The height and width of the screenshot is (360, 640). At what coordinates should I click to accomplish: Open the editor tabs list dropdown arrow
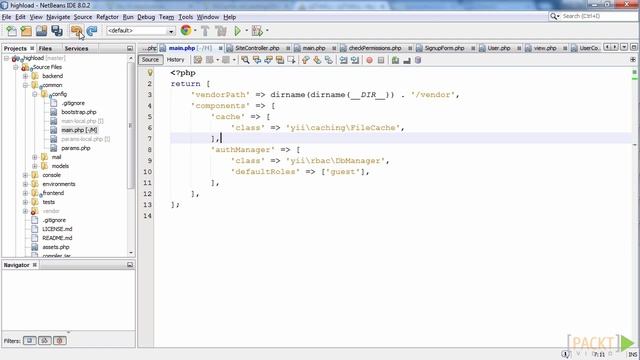click(x=624, y=47)
